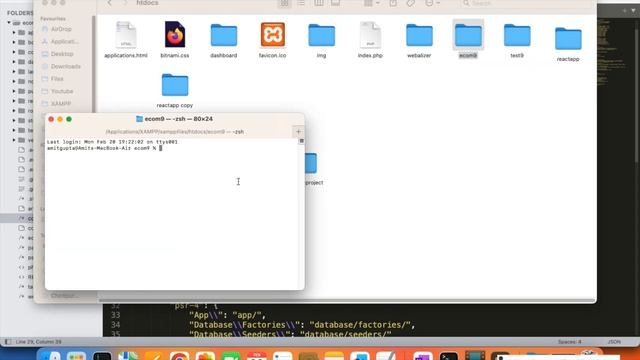Click folder proxy icon in Terminal title
Screen dimensions: 640x360
tap(139, 119)
